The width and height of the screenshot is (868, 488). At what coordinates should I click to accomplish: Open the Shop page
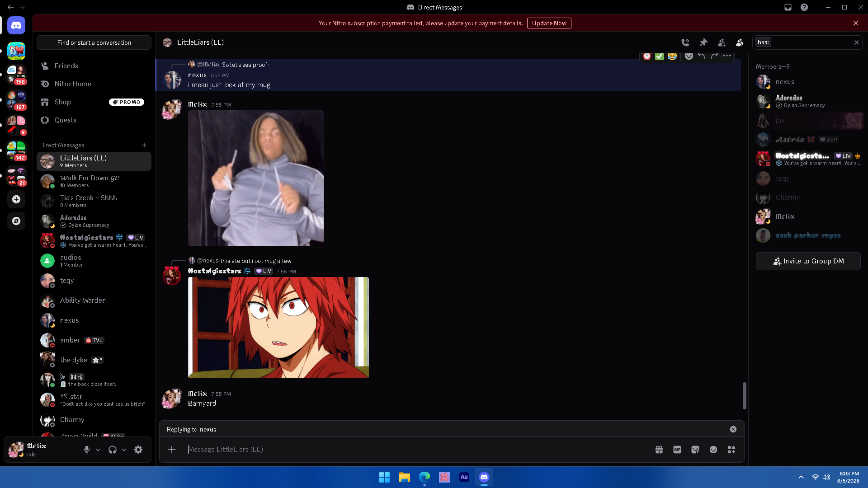94,102
